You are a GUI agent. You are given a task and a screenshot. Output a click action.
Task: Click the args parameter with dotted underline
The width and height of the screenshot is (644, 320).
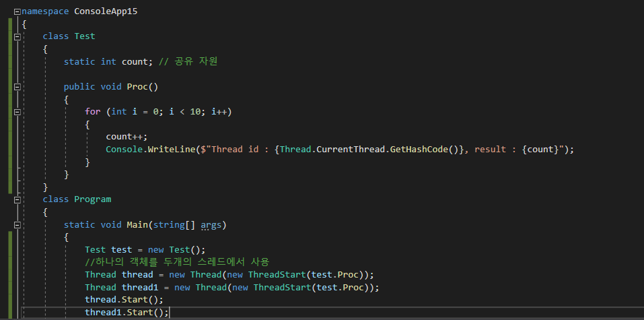point(211,225)
